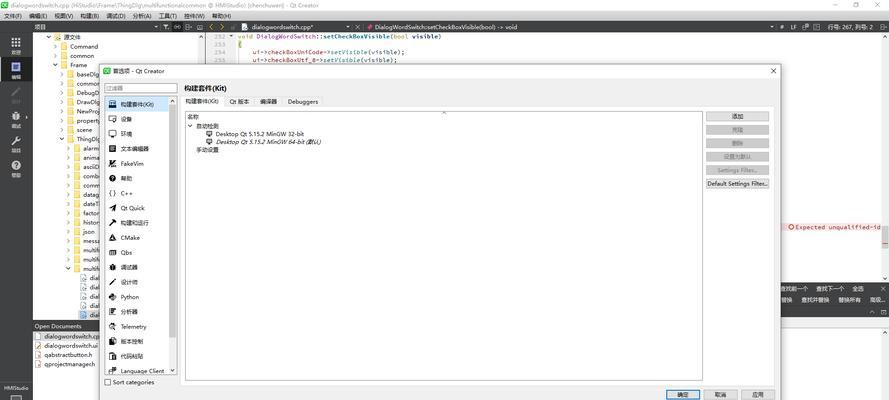Viewport: 889px width, 400px height.
Task: Confirm with the 确定 (OK) button
Action: [x=683, y=394]
